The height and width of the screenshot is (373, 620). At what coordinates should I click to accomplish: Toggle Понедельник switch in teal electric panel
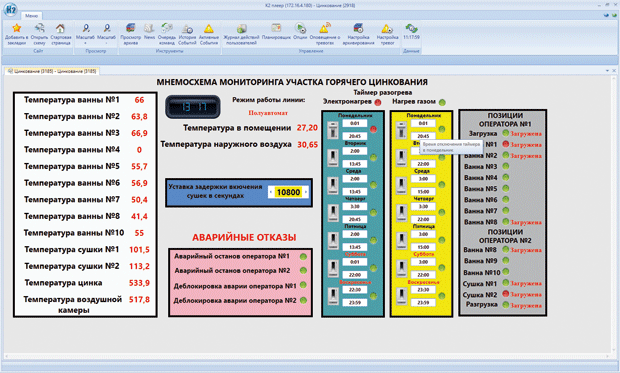[x=333, y=130]
